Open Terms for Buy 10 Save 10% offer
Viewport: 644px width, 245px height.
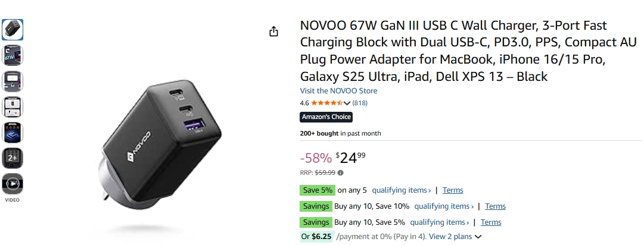click(495, 206)
